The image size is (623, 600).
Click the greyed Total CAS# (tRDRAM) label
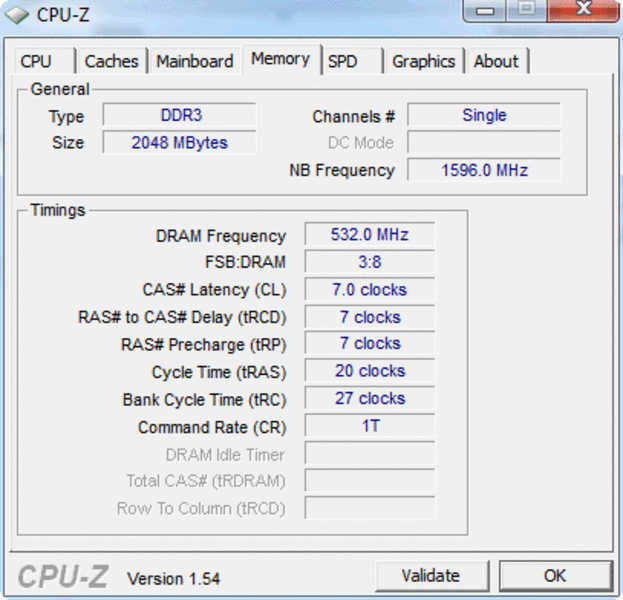tap(206, 481)
